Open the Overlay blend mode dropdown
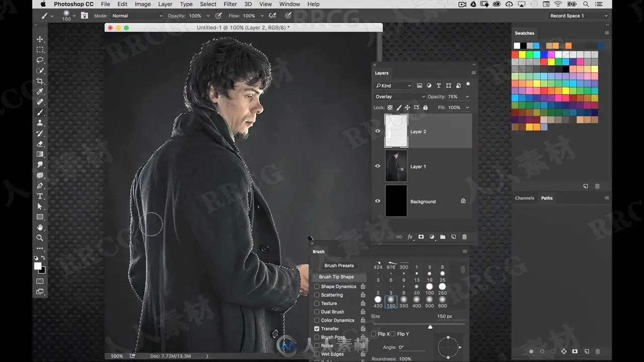The width and height of the screenshot is (644, 362). [x=399, y=97]
